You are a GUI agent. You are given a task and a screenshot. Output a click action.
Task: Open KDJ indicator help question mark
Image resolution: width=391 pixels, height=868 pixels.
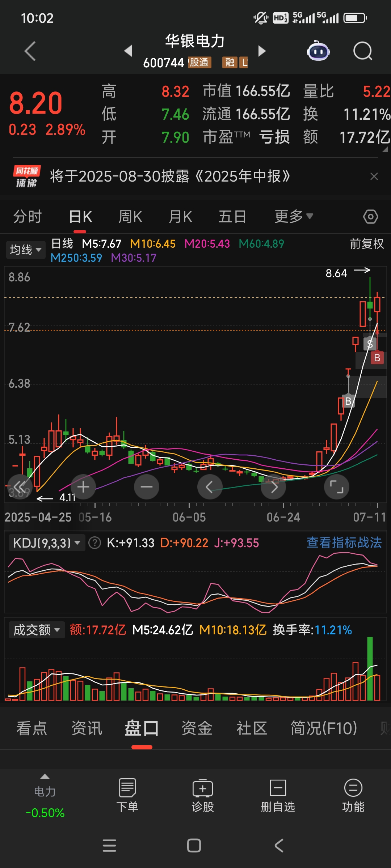coord(95,543)
